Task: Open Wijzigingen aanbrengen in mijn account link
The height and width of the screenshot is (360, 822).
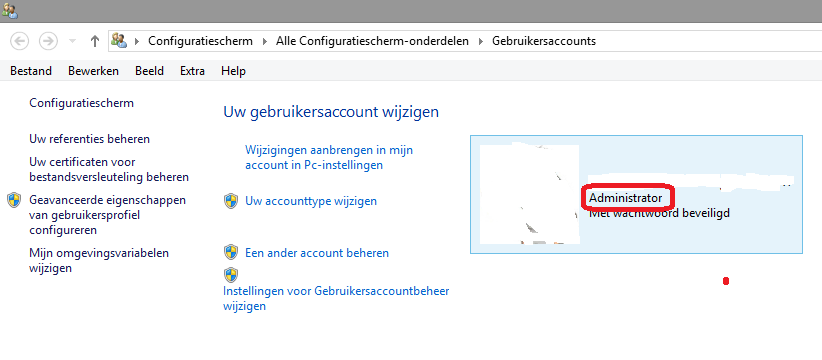Action: pyautogui.click(x=329, y=157)
